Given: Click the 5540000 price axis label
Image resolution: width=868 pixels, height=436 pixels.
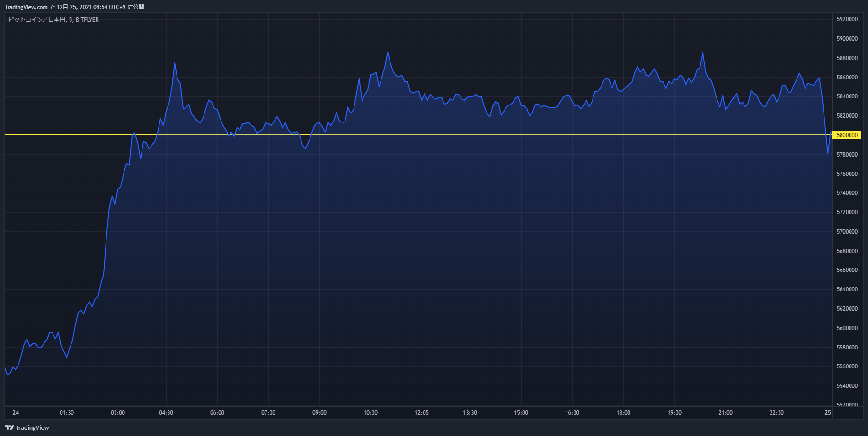Looking at the screenshot, I should click(x=847, y=386).
